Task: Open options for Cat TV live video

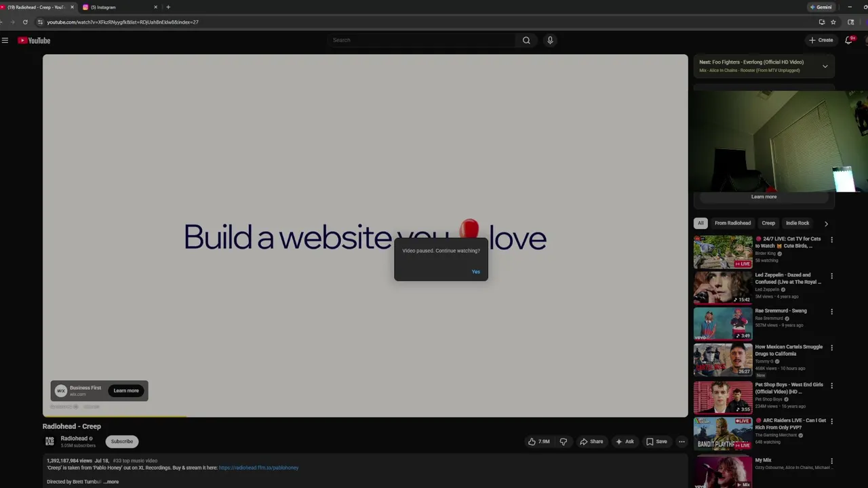Action: point(831,240)
